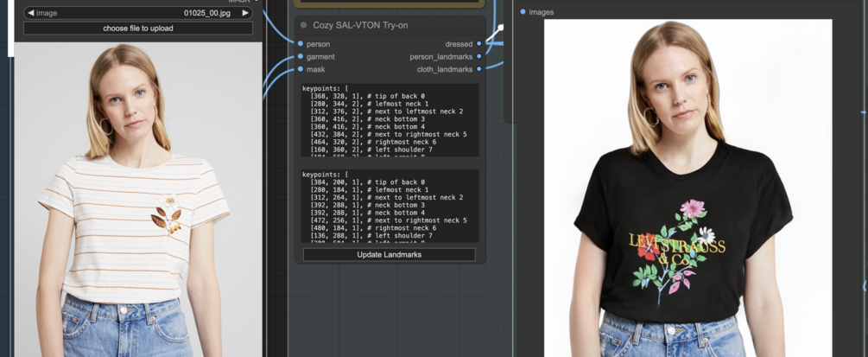
Task: Click the 'person' input port
Action: (300, 44)
